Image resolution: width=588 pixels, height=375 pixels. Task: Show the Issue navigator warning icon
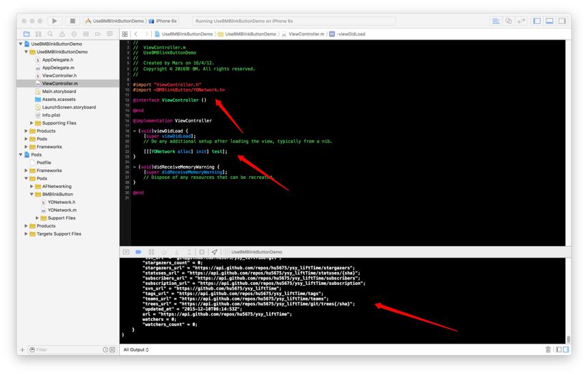click(62, 34)
